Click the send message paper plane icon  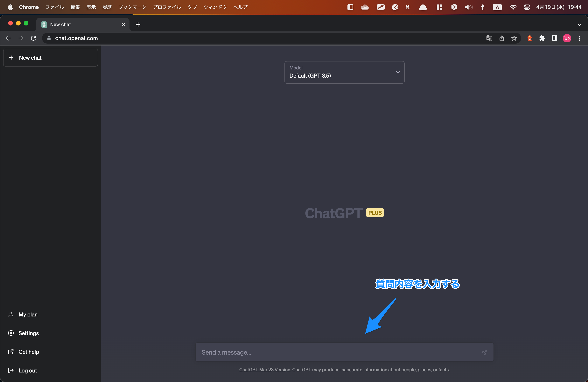tap(484, 352)
